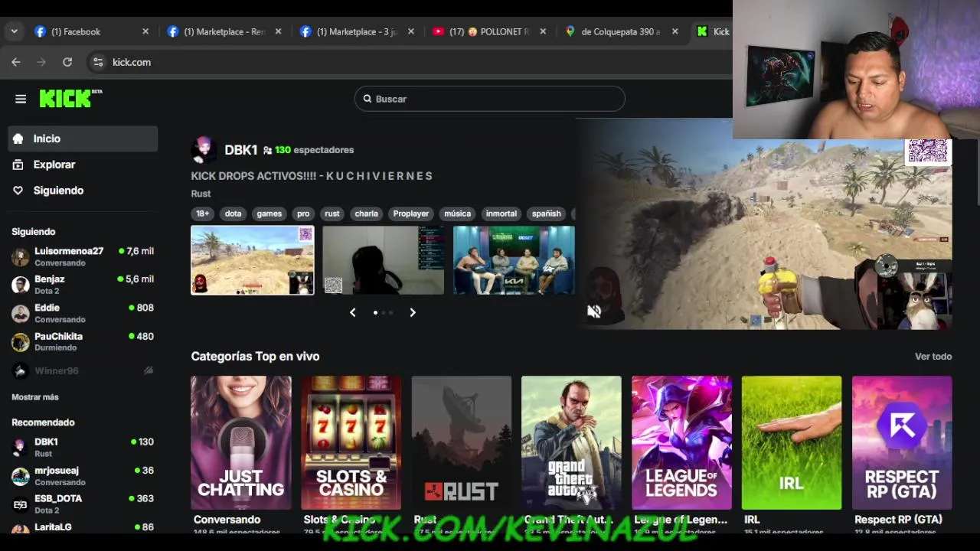The height and width of the screenshot is (551, 980).
Task: Click the games tag
Action: click(269, 214)
